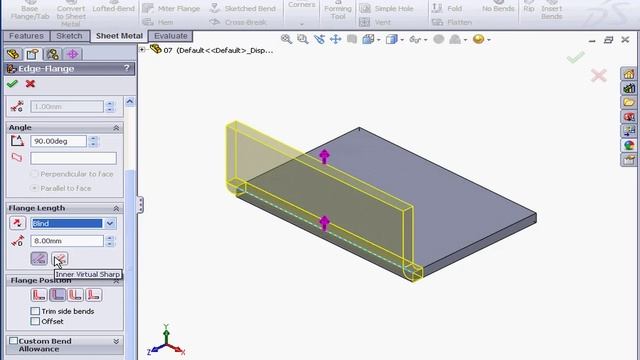Open Apply Scene icon

coord(455,39)
